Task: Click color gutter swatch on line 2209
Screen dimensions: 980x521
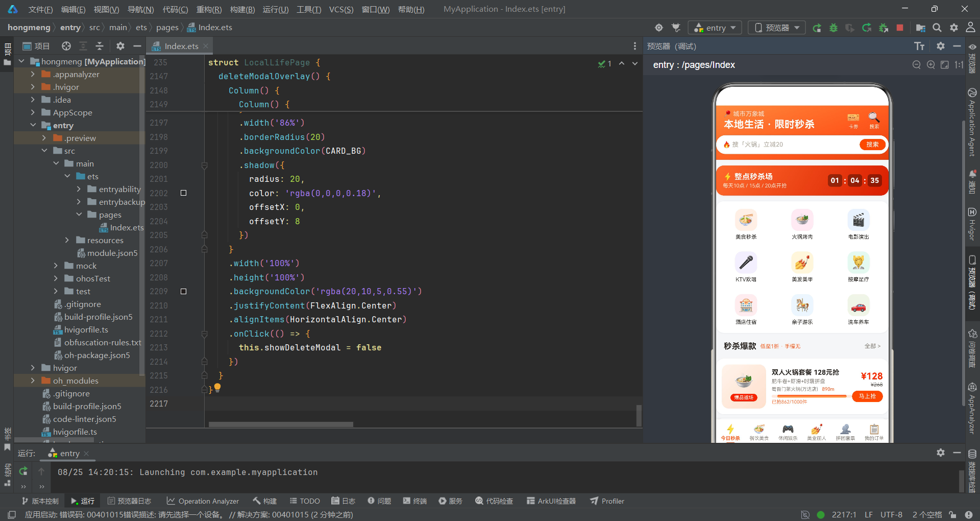Action: tap(184, 292)
